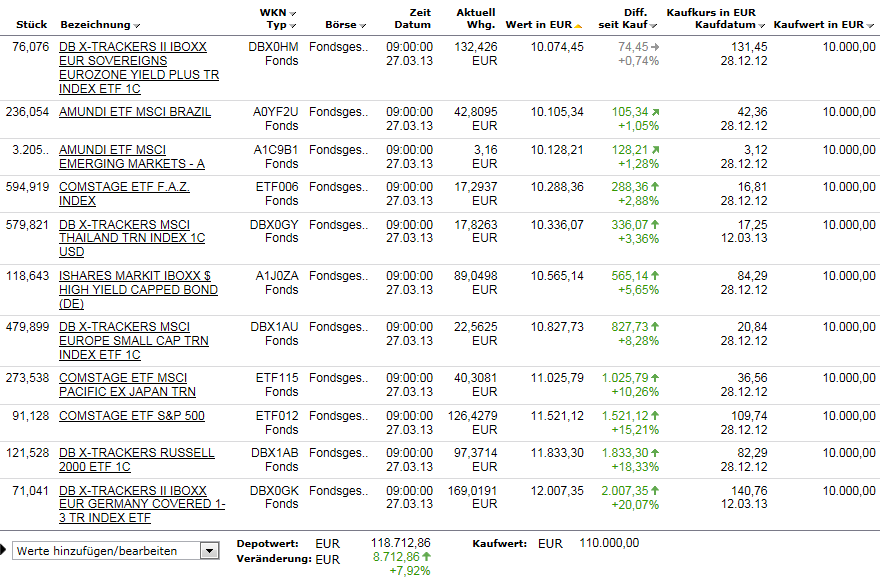The image size is (887, 586).
Task: Open DB X-TRACKERS II IBOXX EUR GERMANY COVERED link
Action: tap(142, 504)
